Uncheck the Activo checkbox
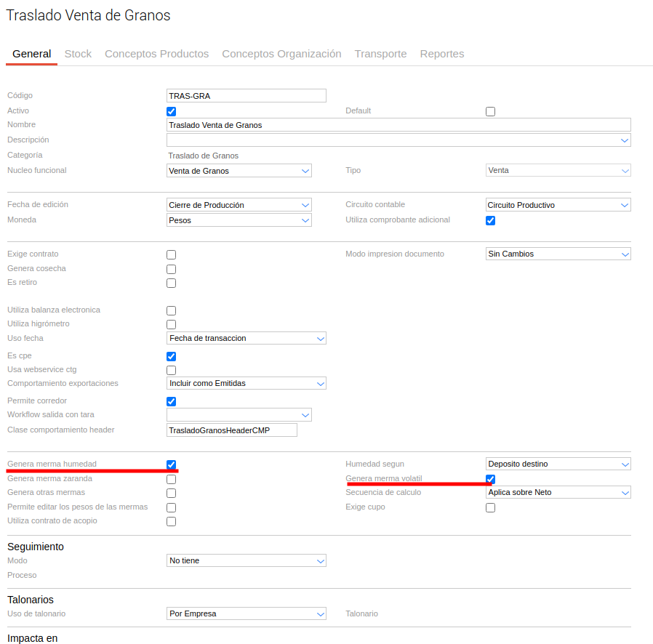653x644 pixels. tap(172, 111)
